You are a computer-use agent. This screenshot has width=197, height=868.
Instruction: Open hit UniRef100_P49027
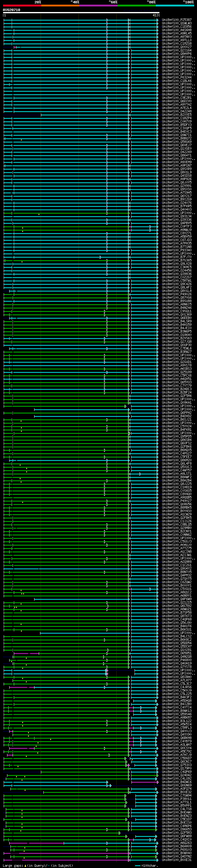click(x=177, y=501)
